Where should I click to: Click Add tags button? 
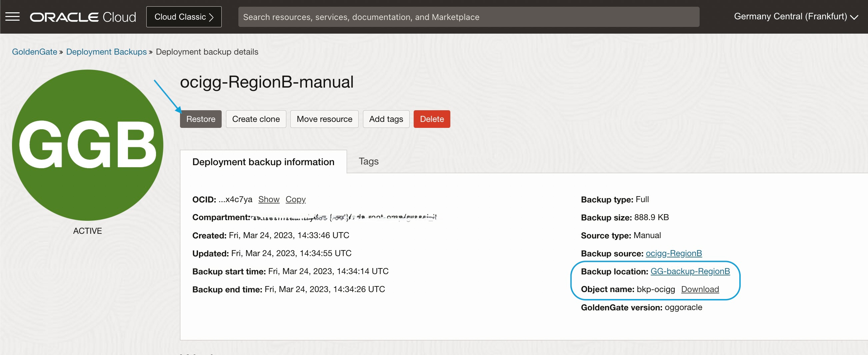[x=386, y=119]
